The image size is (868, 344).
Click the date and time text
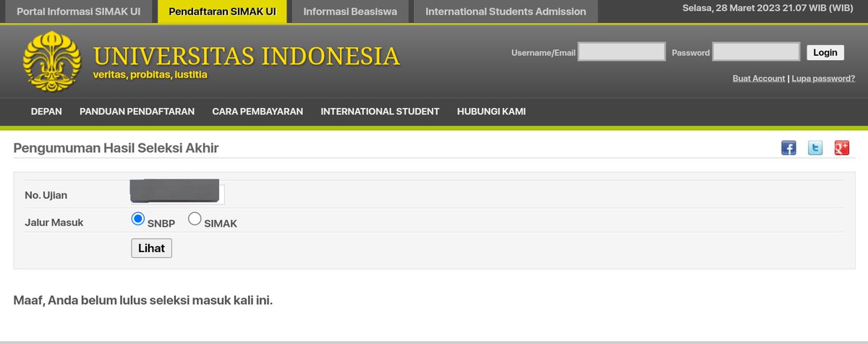point(767,8)
